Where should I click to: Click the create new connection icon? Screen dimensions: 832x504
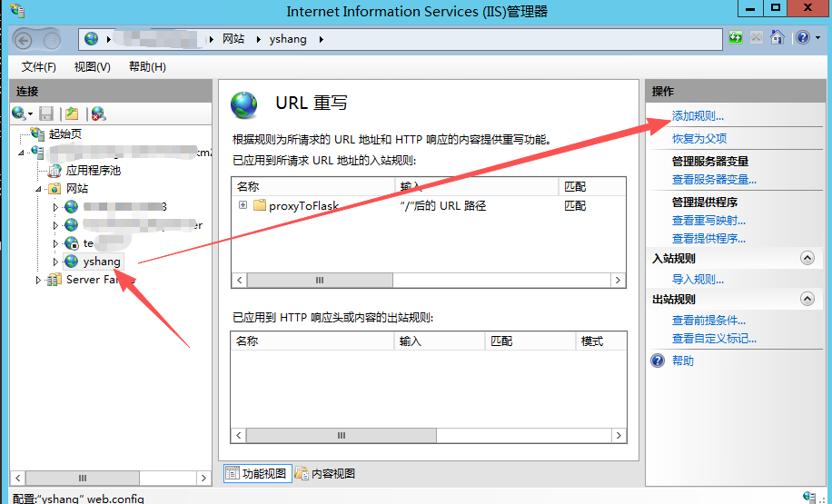[19, 113]
